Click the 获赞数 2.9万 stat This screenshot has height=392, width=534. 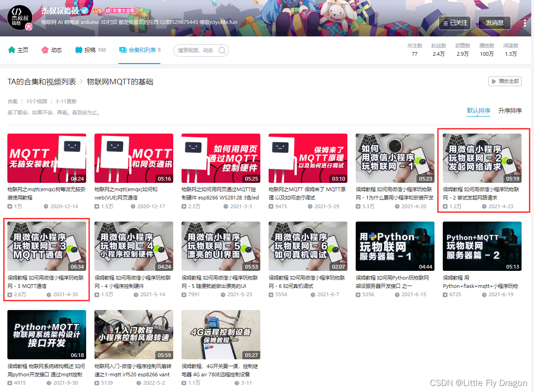click(x=463, y=50)
